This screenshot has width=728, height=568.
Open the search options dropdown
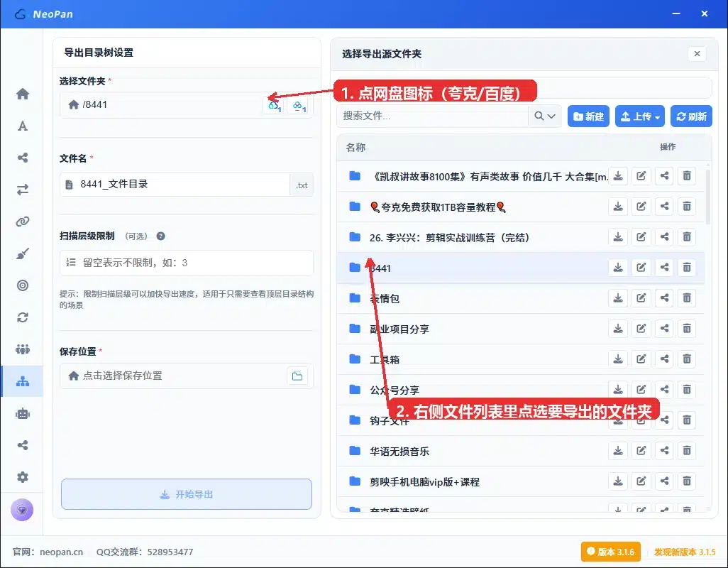click(545, 116)
